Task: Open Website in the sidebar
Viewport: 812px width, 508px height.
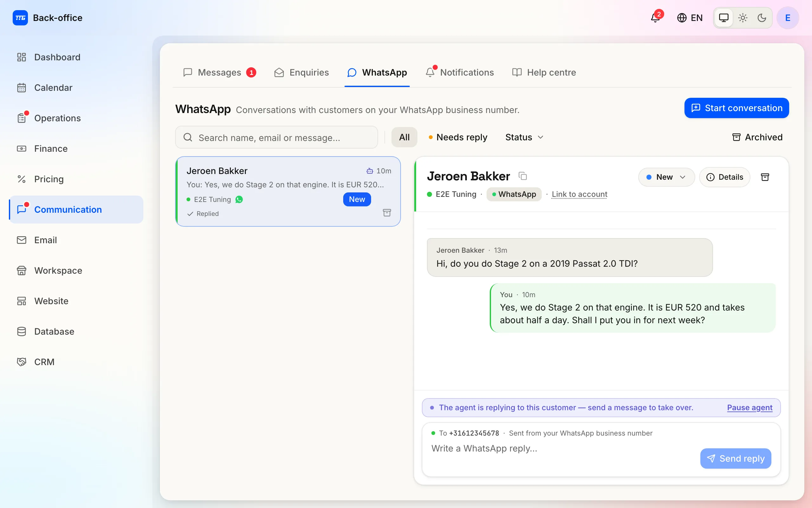Action: (76, 301)
